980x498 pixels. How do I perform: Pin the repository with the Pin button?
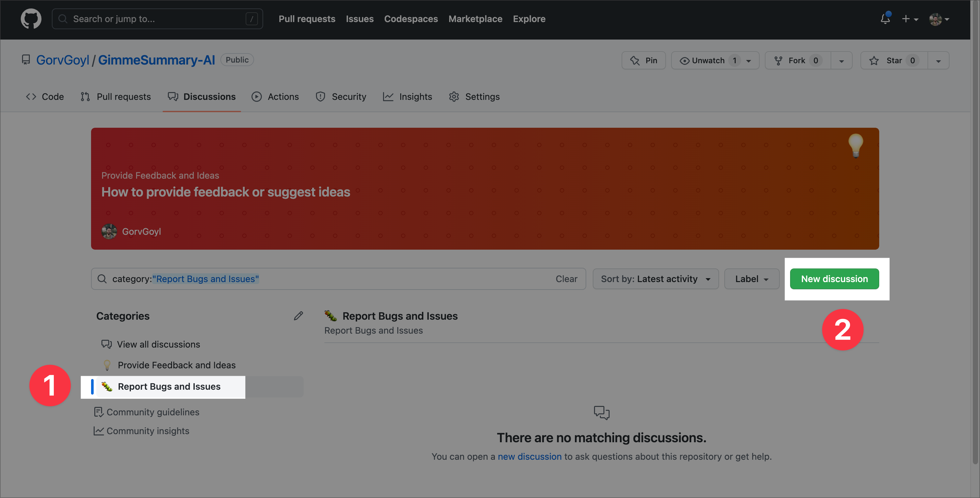click(643, 60)
